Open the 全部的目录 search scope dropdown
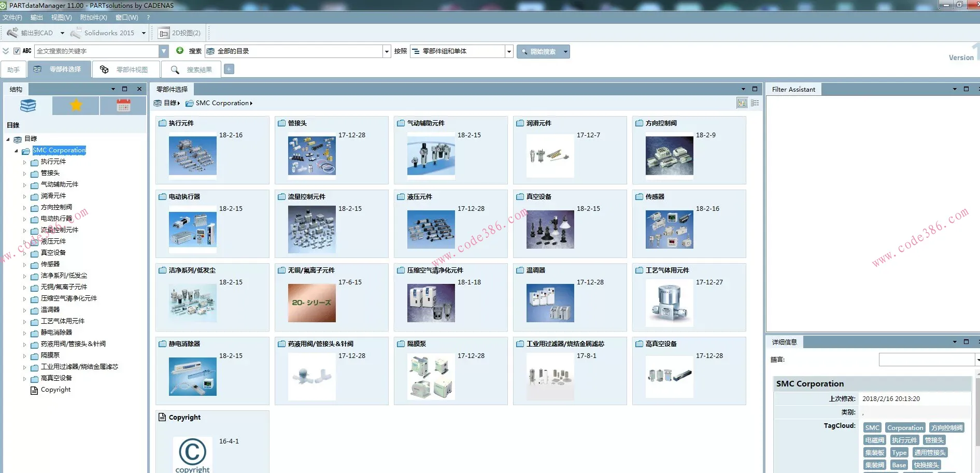The height and width of the screenshot is (473, 980). [x=387, y=51]
